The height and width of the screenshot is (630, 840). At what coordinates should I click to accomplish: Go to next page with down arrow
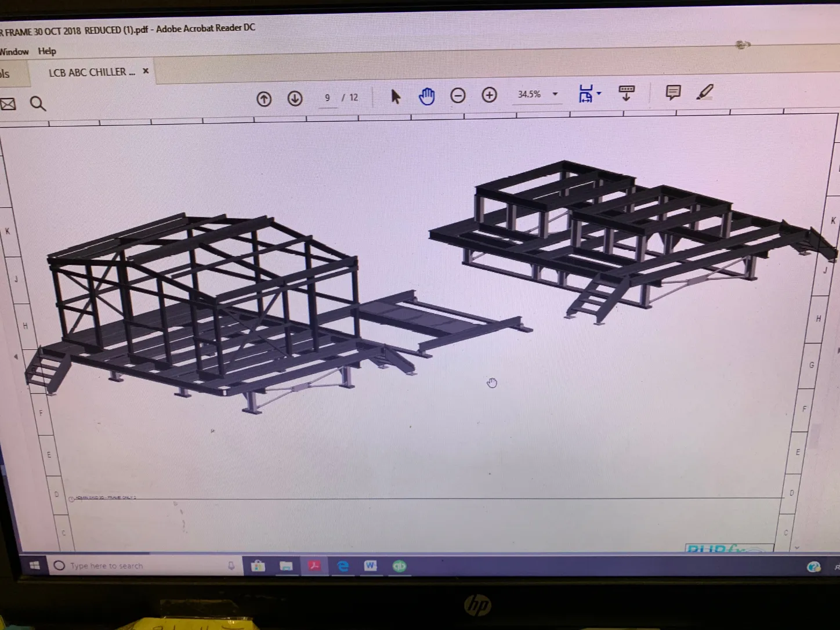click(295, 98)
